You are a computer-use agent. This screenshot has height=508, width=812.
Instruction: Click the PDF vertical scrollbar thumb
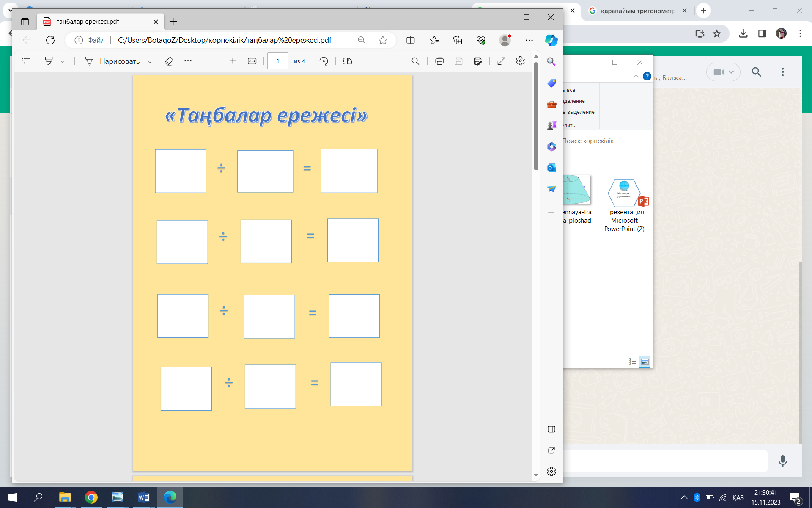tap(536, 116)
